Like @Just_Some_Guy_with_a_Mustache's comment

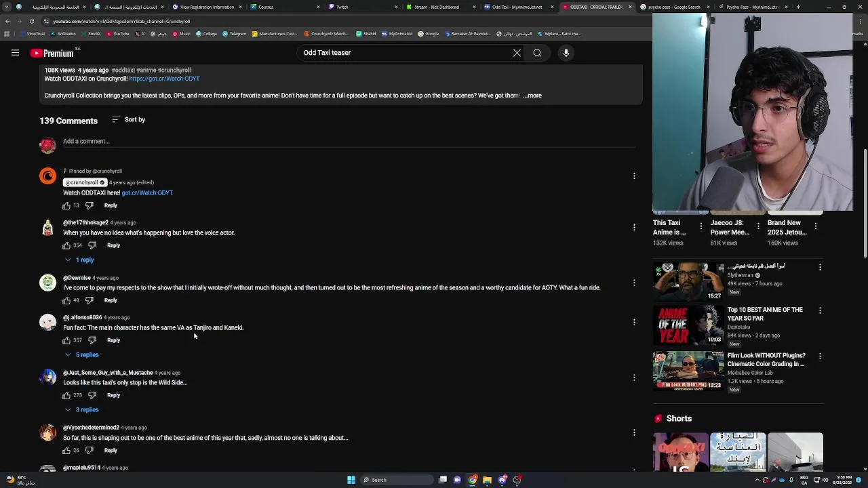(66, 395)
